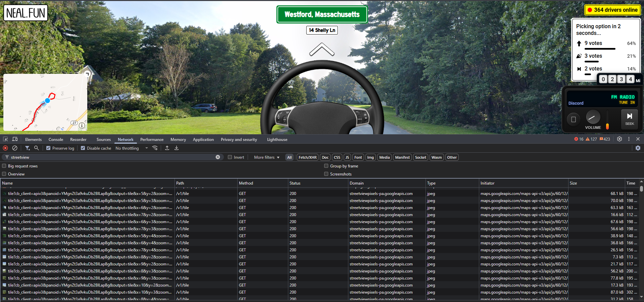This screenshot has width=644, height=302.
Task: Click the NEAL.FUN logo
Action: [x=26, y=13]
